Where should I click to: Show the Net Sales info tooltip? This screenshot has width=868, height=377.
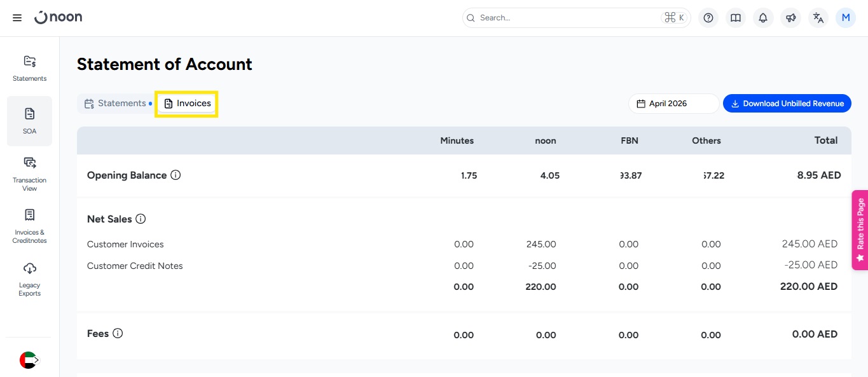[x=141, y=219]
